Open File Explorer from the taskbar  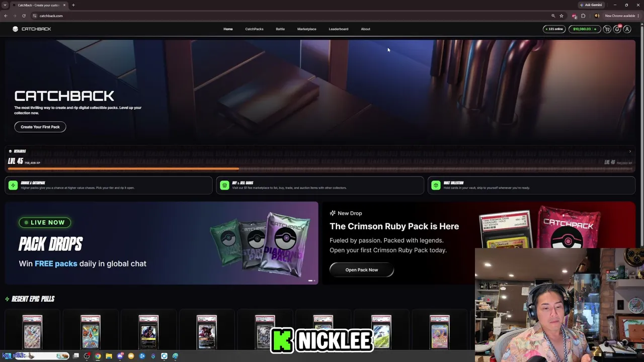[109, 356]
